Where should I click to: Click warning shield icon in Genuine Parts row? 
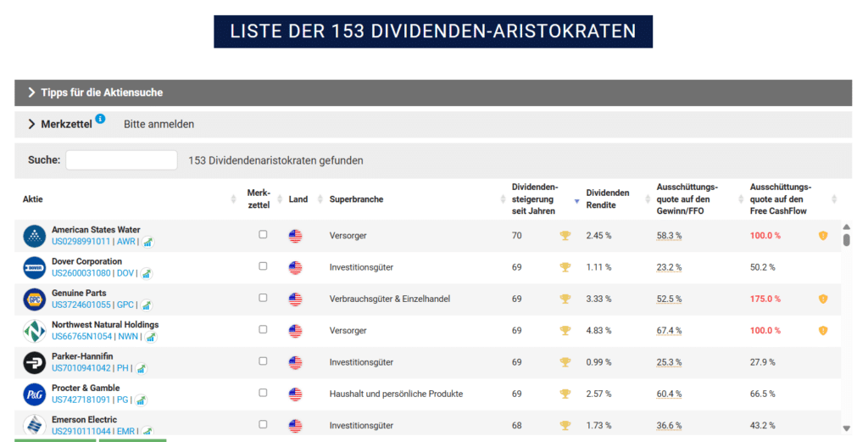[x=823, y=299]
